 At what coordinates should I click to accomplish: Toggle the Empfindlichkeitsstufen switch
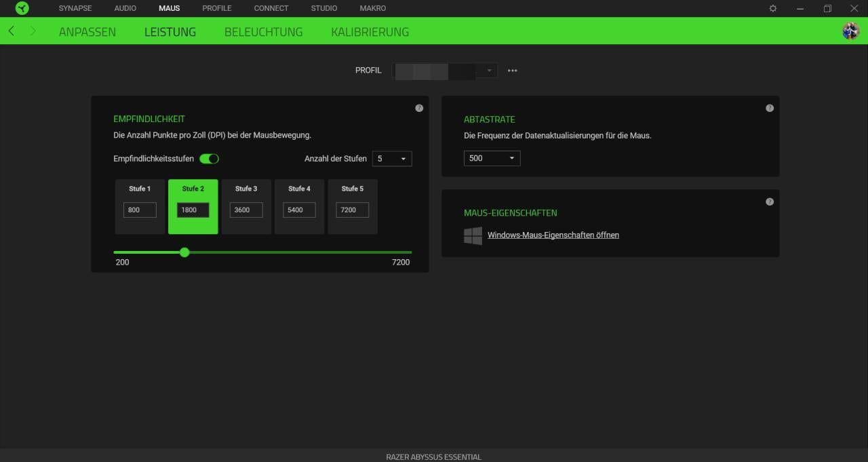(209, 159)
